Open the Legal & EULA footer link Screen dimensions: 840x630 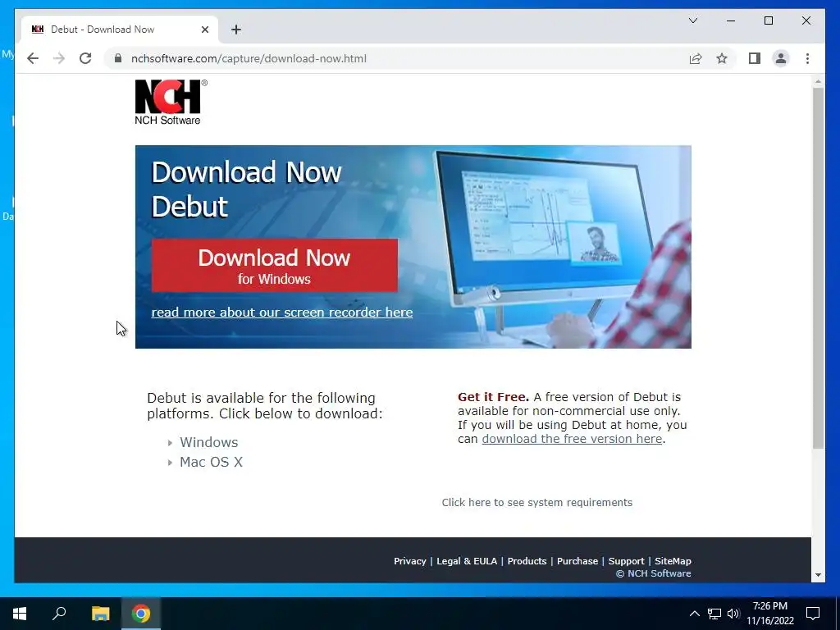467,561
